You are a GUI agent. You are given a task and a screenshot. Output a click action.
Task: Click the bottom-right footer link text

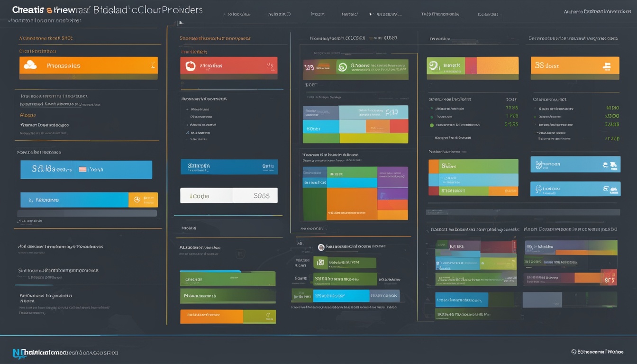pyautogui.click(x=601, y=352)
